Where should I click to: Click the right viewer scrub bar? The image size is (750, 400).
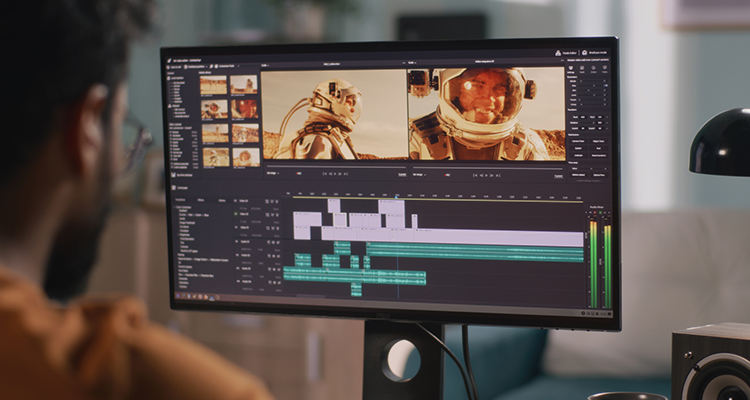click(487, 168)
